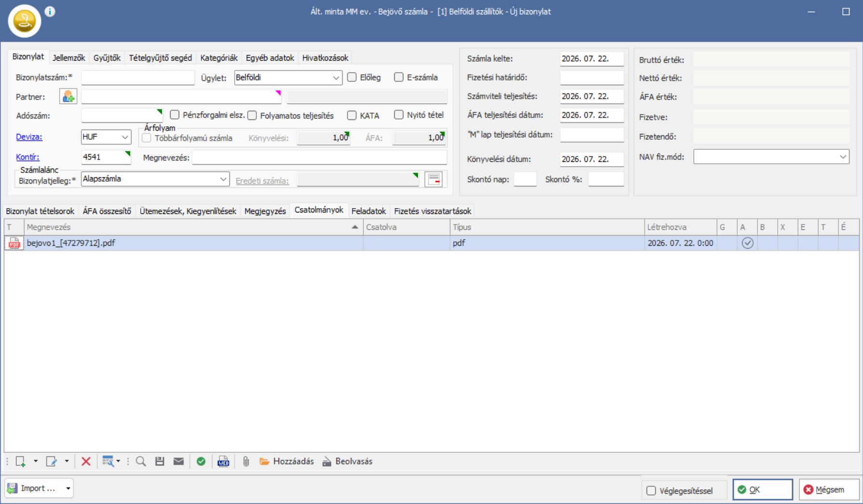
Task: Click the PDF icon of bejovo1_[47279712].pdf
Action: (x=14, y=243)
